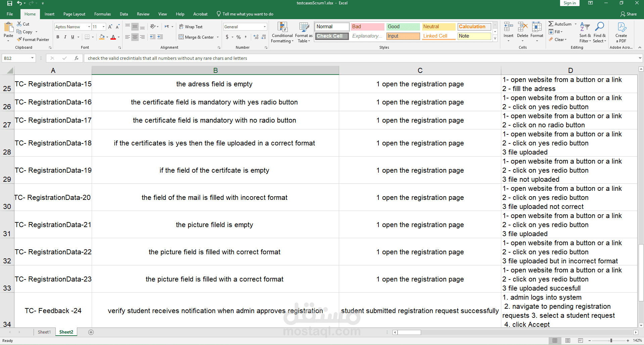
Task: Open the AutoSum dropdown arrow
Action: tap(576, 24)
